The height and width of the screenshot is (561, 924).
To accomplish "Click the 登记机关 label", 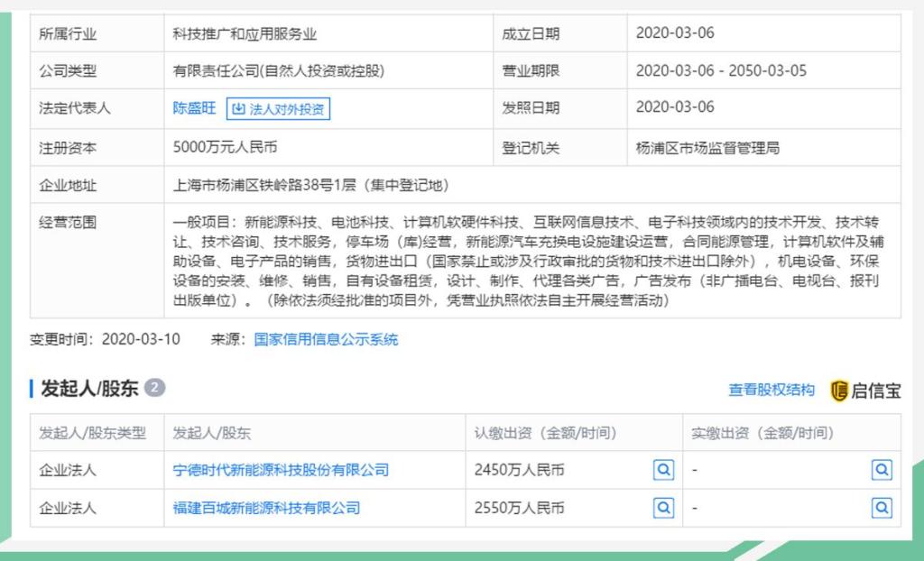I will point(531,148).
